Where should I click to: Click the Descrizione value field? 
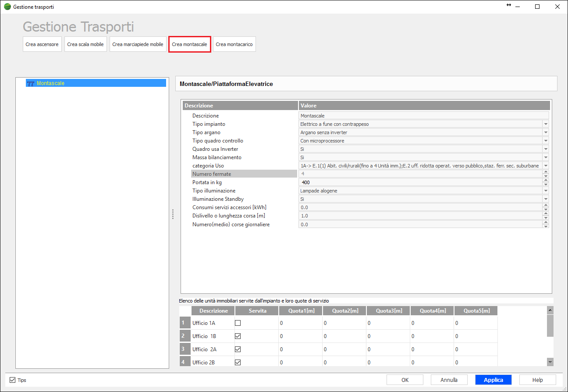click(423, 116)
